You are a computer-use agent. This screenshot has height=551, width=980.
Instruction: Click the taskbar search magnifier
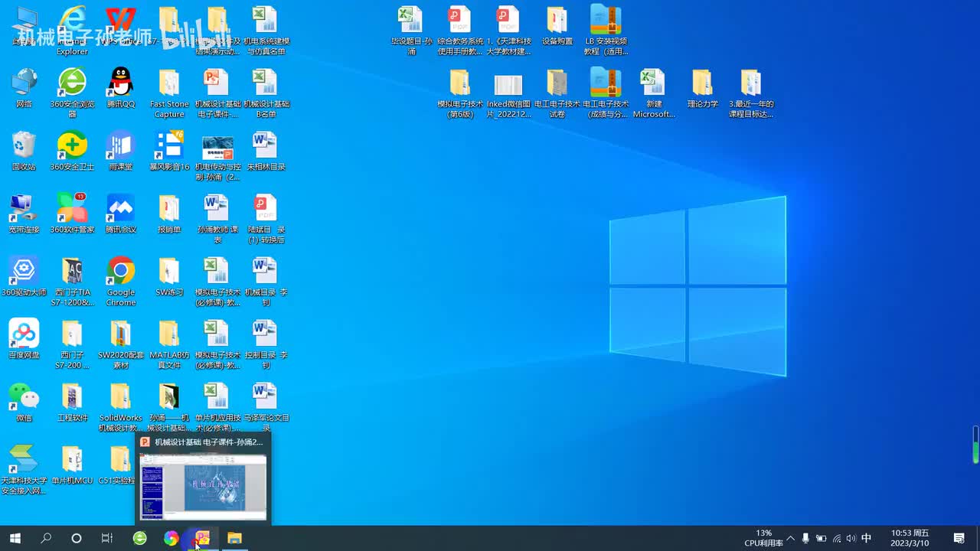point(46,538)
